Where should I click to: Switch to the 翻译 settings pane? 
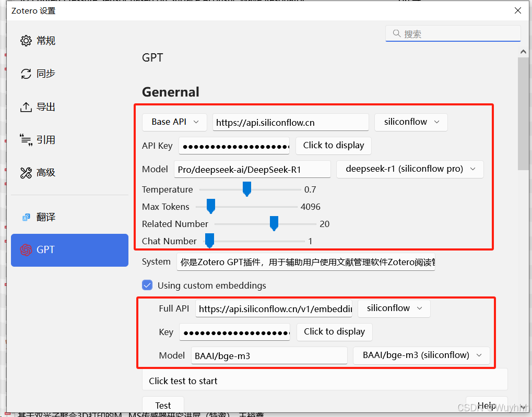coord(69,217)
